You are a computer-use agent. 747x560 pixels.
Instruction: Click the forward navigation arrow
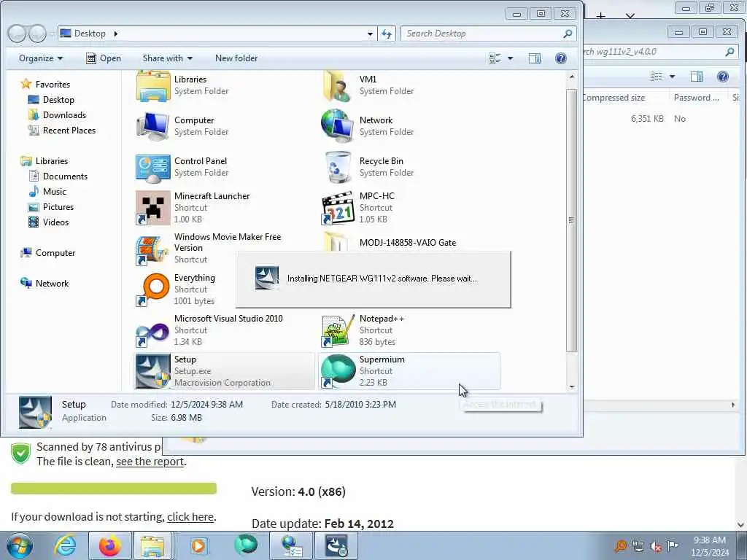(x=37, y=34)
